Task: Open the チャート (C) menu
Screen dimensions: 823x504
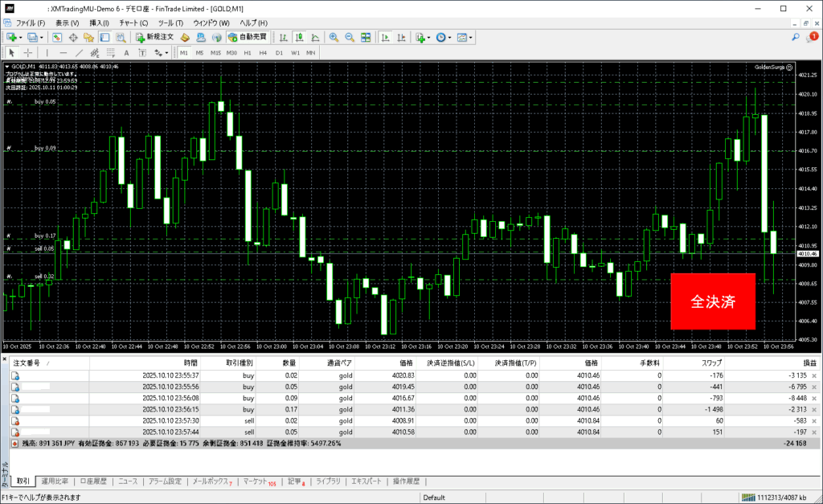Action: pos(133,23)
